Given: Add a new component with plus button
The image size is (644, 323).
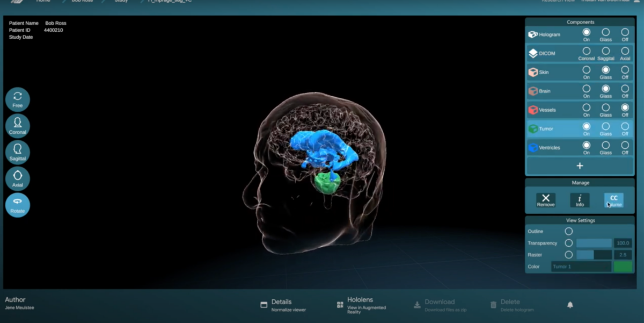Looking at the screenshot, I should tap(580, 166).
